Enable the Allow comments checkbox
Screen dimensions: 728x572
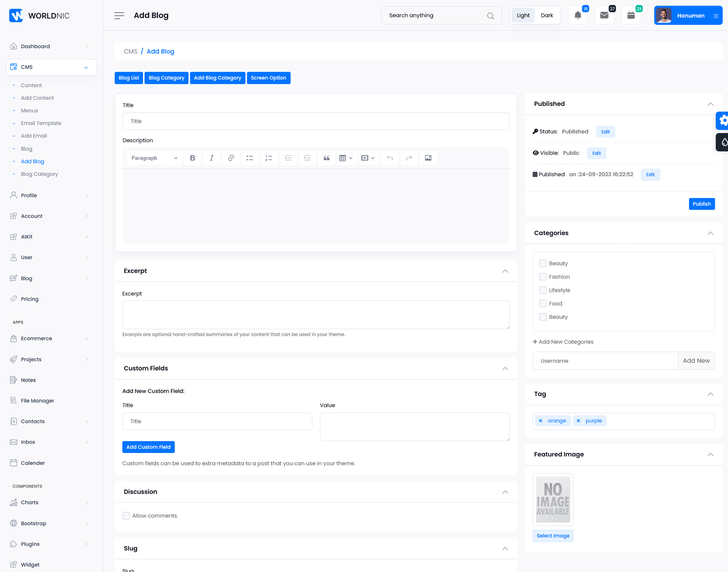pos(126,516)
